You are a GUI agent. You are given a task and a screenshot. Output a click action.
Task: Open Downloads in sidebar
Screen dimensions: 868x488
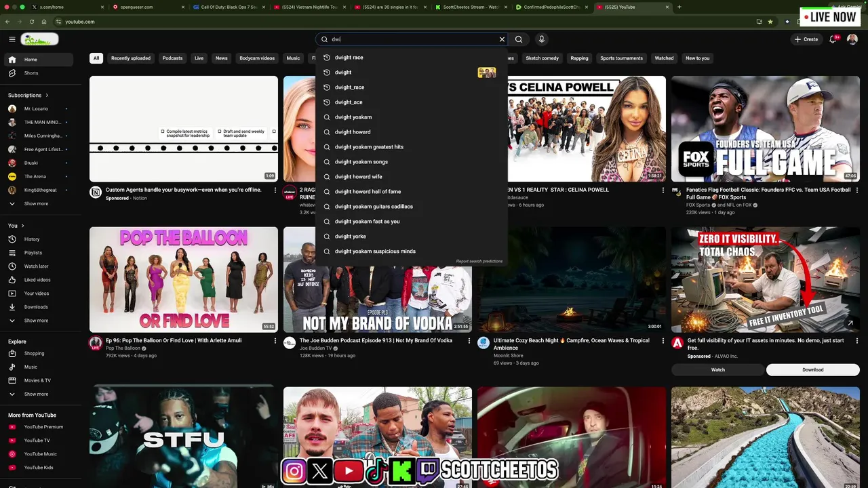click(39, 307)
